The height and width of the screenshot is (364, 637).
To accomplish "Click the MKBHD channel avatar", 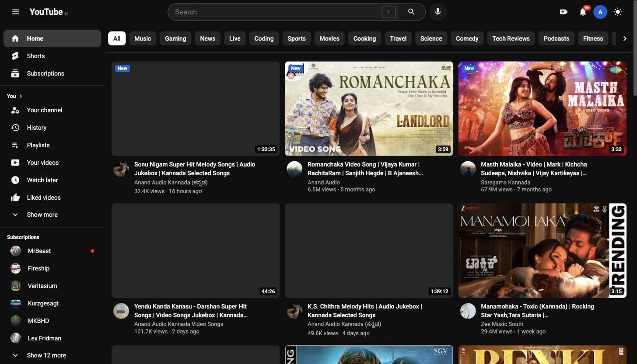I will [x=15, y=321].
